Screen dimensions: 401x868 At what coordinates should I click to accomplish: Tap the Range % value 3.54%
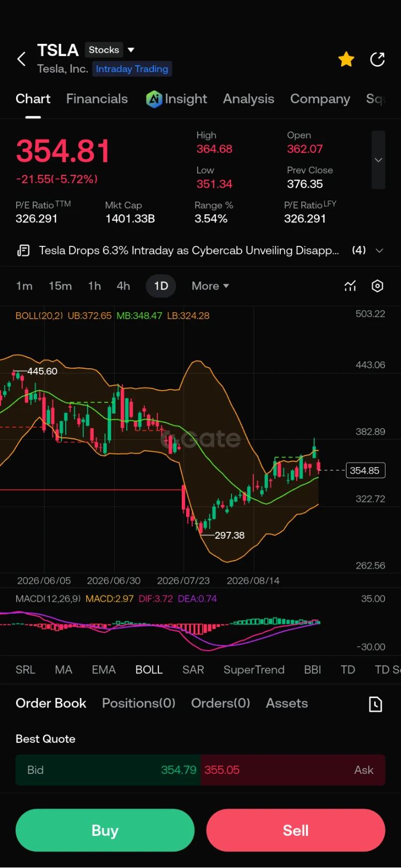click(211, 219)
